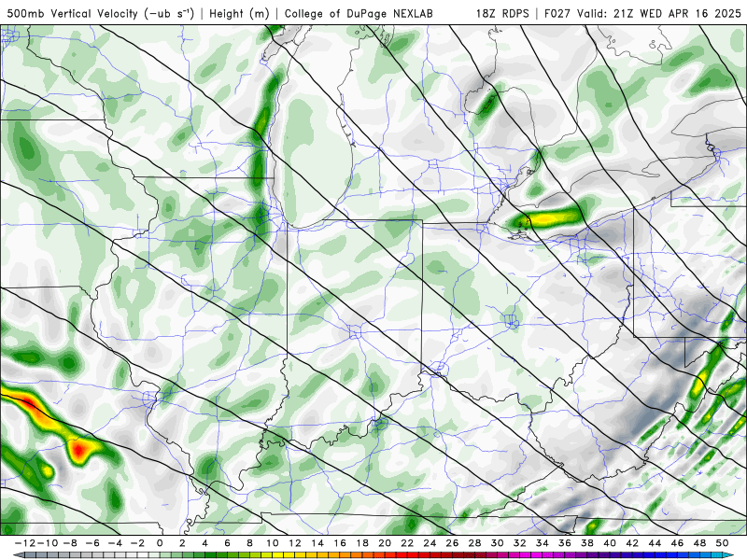Click the '50' colorbar value

click(x=722, y=543)
